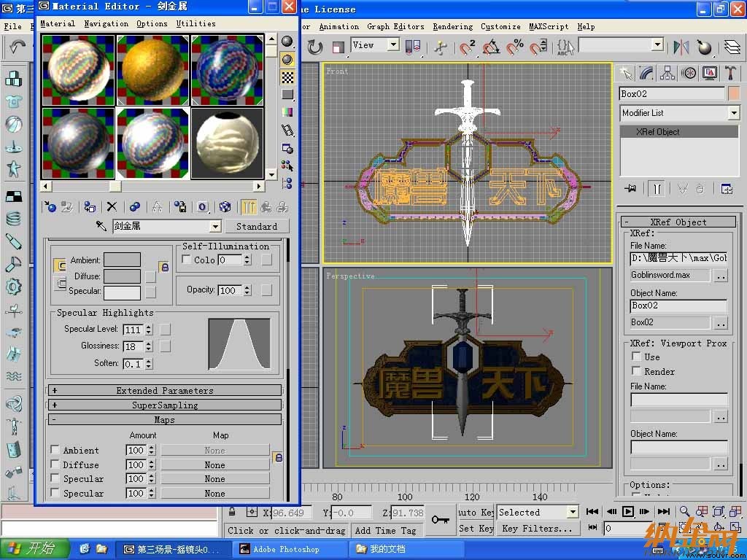Click Set Key button
Viewport: 747px width, 560px height.
coord(476,529)
